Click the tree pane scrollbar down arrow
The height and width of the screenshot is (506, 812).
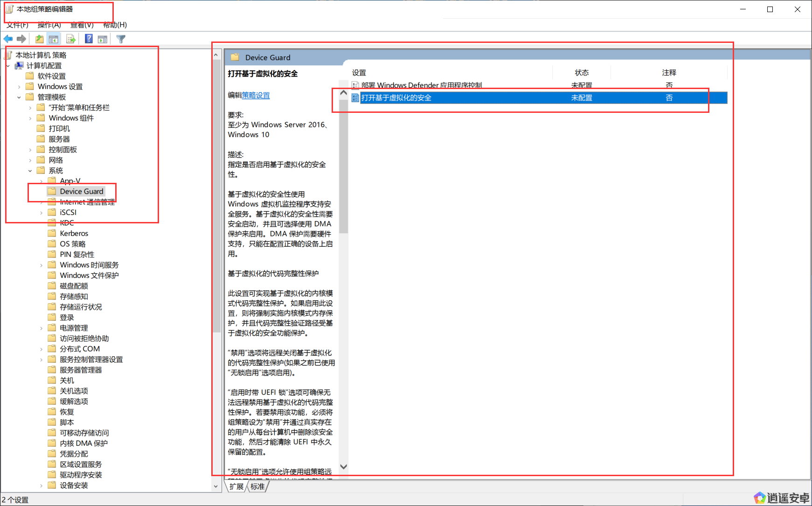pos(216,486)
